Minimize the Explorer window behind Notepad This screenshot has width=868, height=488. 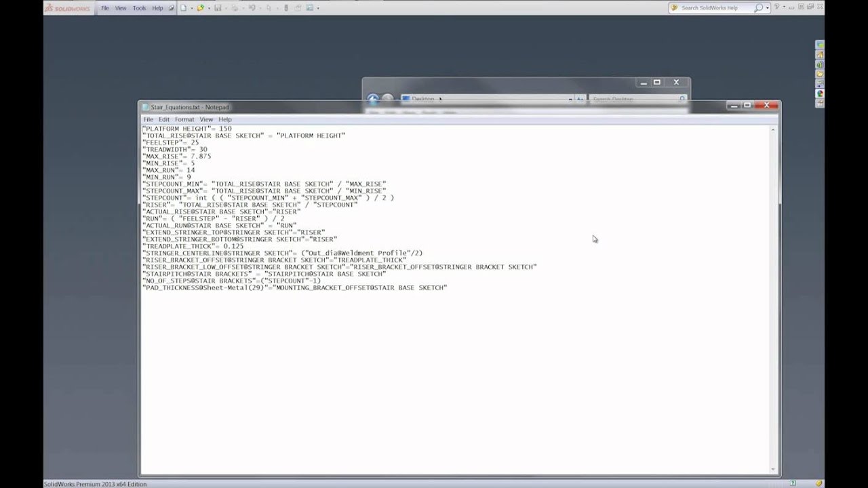(644, 82)
